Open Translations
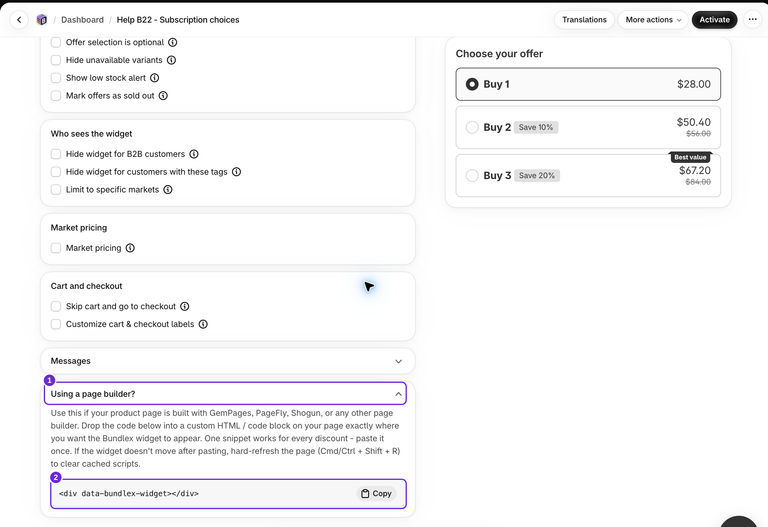768x527 pixels. [x=584, y=20]
